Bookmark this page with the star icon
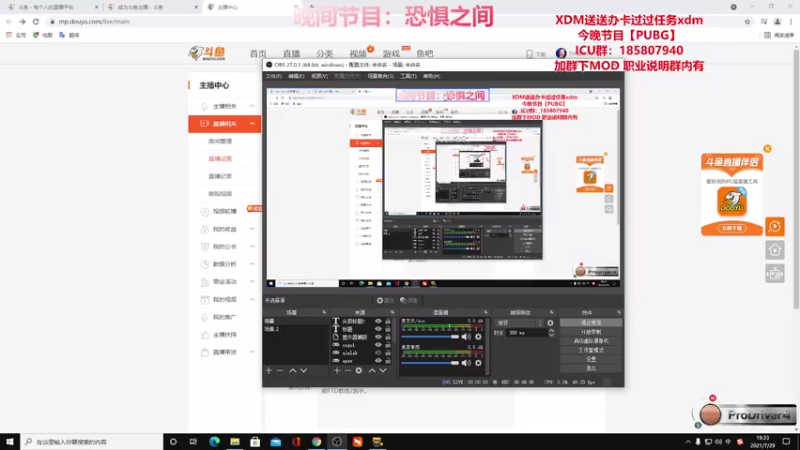Image resolution: width=800 pixels, height=450 pixels. tap(747, 21)
